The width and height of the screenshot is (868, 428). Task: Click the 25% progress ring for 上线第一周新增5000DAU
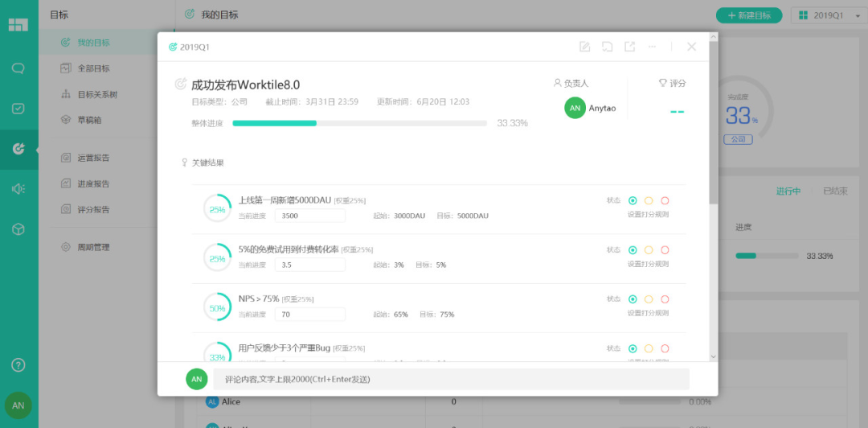(x=217, y=208)
